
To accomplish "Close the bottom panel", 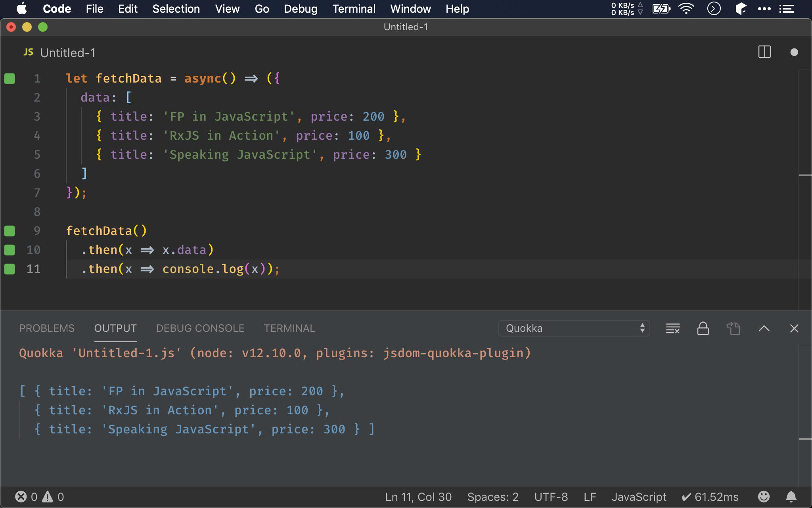I will coord(794,329).
